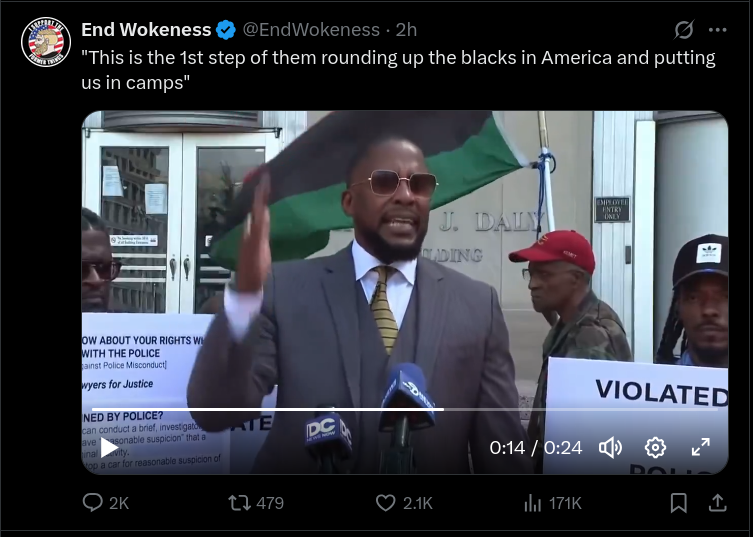Open the @EndWokeness handle link

pos(311,30)
